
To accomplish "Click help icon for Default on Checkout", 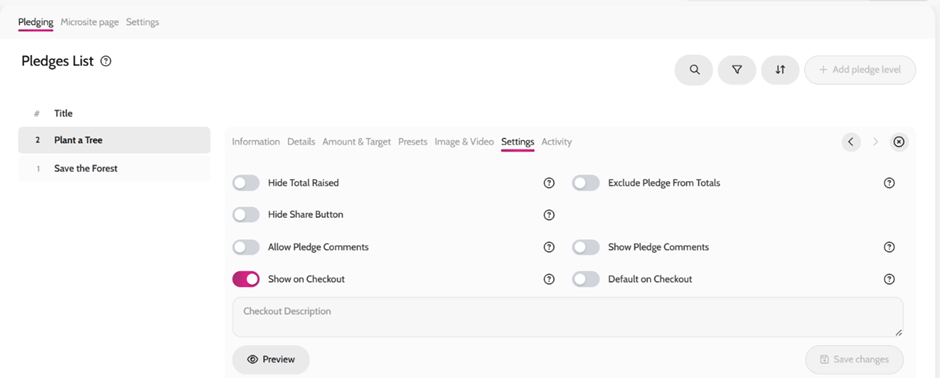I will click(x=889, y=279).
